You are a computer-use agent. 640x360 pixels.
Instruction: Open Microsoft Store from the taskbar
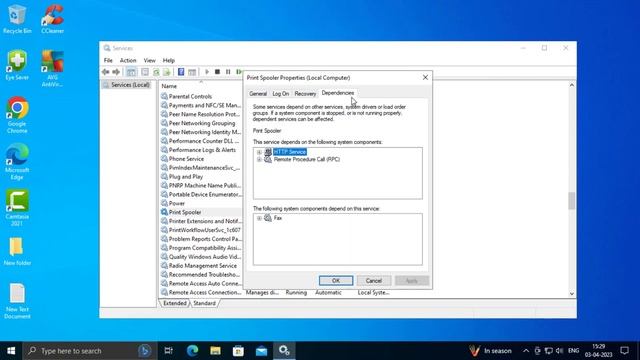[x=238, y=351]
